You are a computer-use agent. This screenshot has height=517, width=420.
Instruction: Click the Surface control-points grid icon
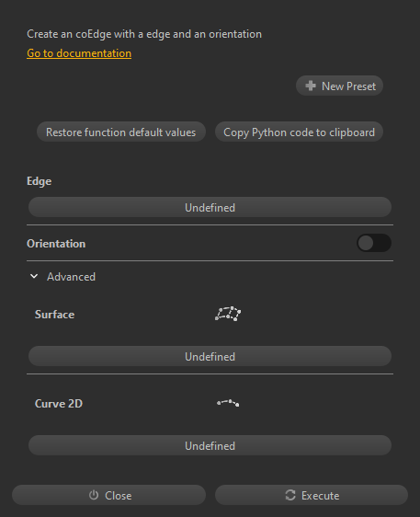pos(228,314)
